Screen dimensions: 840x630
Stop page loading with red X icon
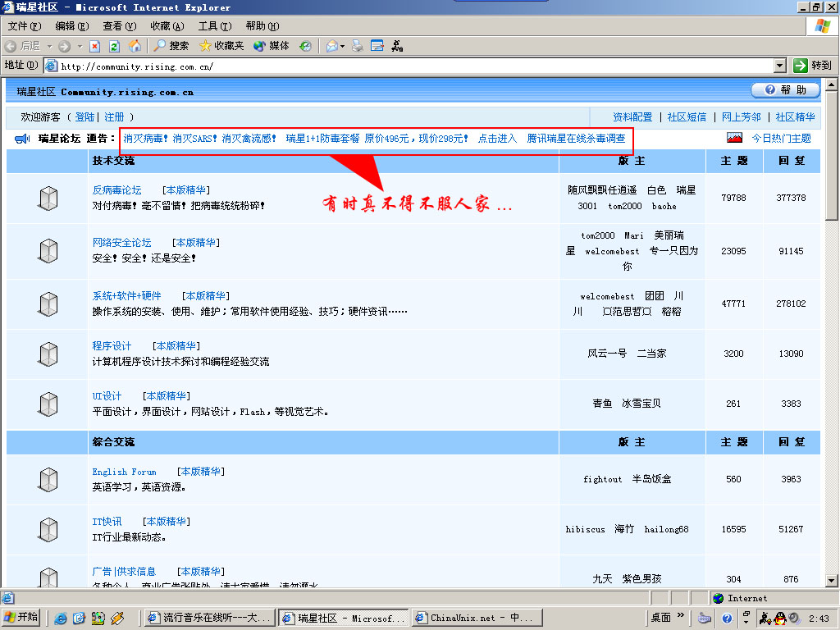coord(95,47)
